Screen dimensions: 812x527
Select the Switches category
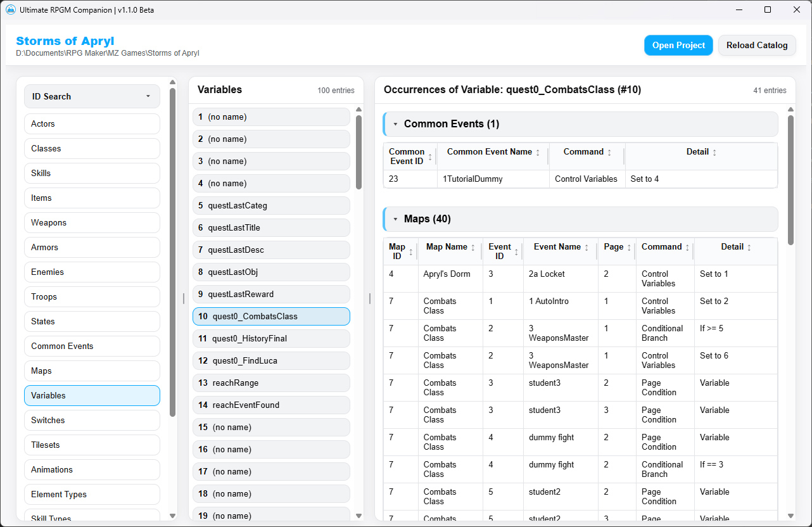point(92,420)
